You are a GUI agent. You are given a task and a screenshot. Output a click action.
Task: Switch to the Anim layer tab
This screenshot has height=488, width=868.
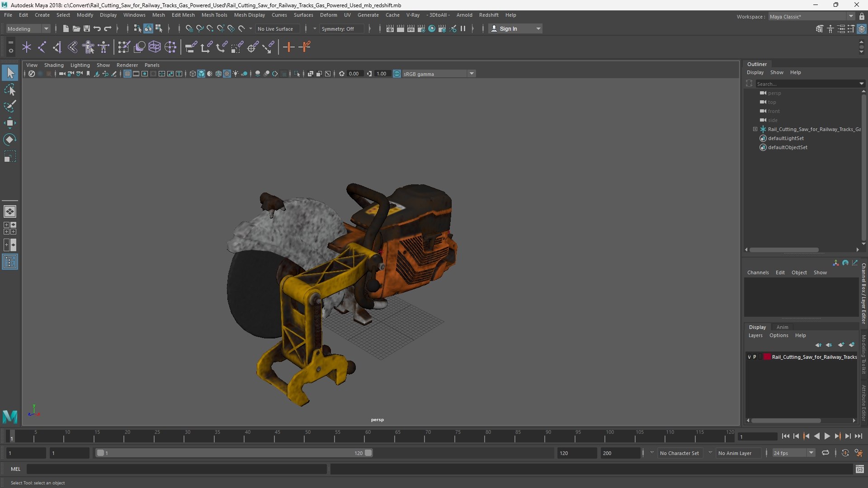pyautogui.click(x=782, y=327)
